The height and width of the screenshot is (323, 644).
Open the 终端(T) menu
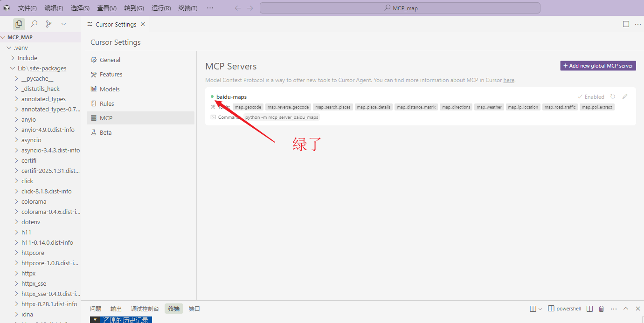(188, 8)
